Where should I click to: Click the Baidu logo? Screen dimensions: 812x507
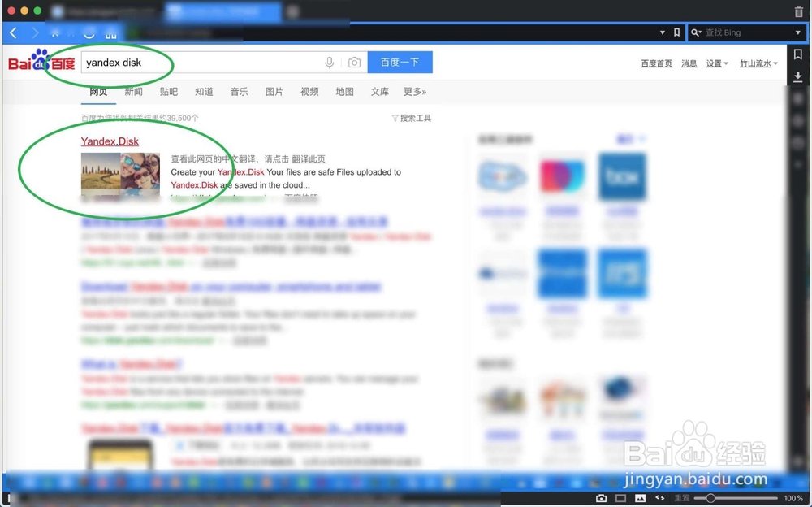click(41, 61)
